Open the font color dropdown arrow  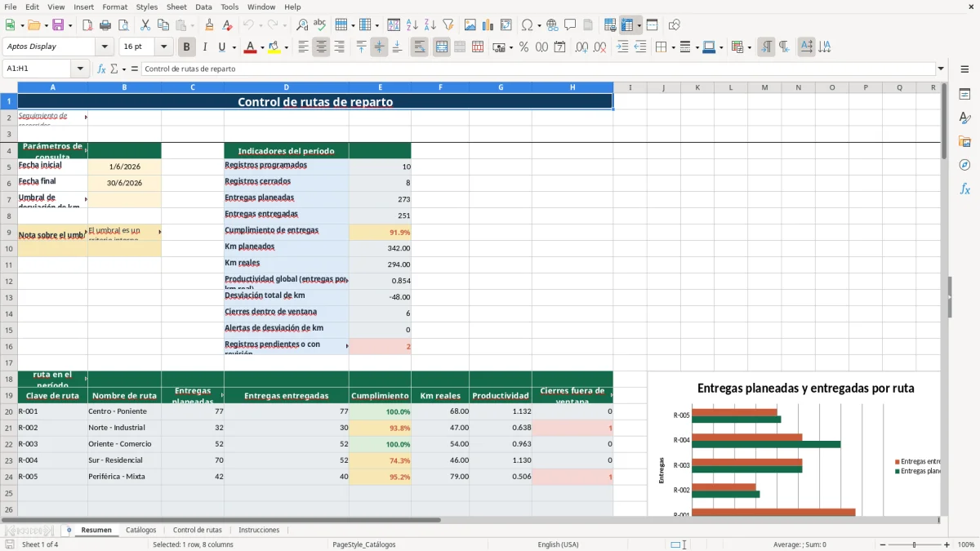[x=261, y=47]
